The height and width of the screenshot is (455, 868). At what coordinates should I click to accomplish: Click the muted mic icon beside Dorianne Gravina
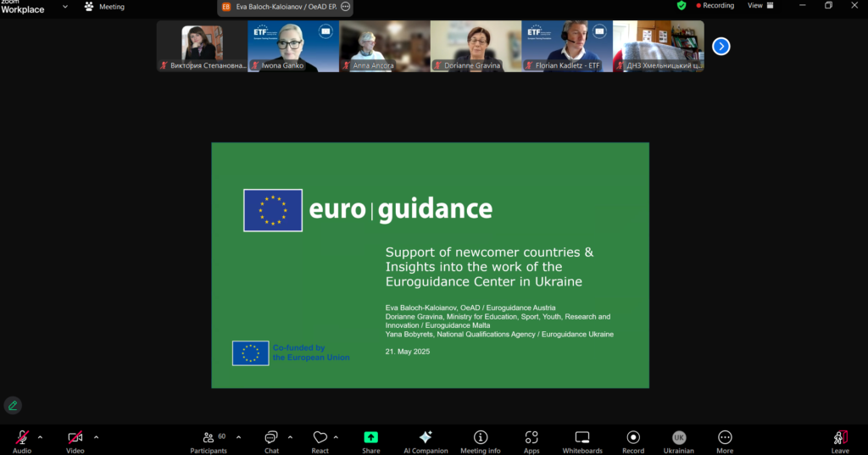[437, 65]
